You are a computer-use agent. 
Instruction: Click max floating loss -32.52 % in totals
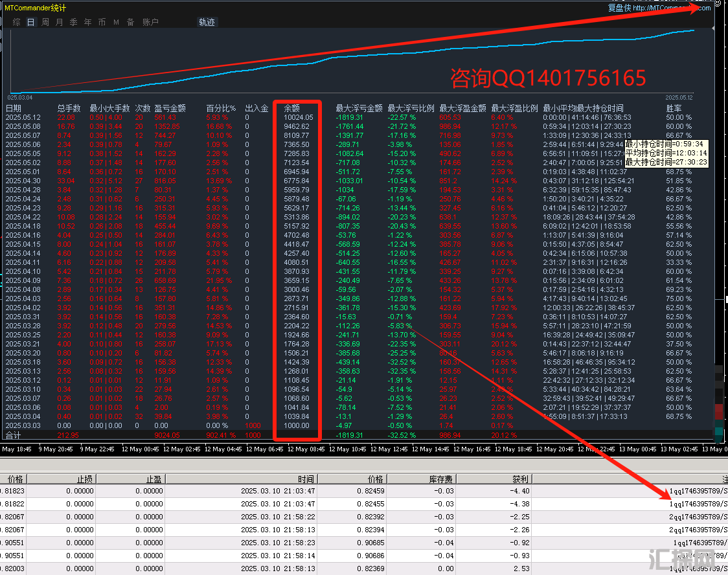[x=402, y=435]
